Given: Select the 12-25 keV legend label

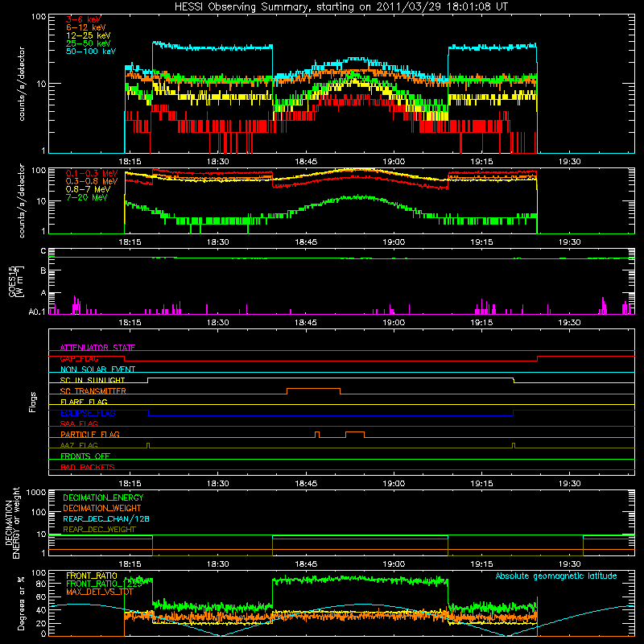Looking at the screenshot, I should click(x=89, y=35).
